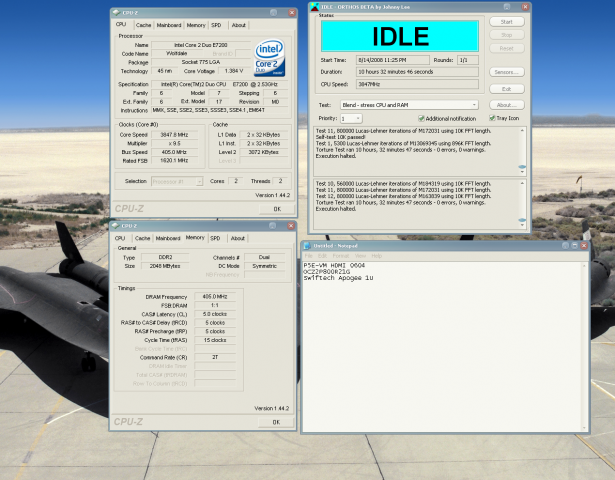This screenshot has height=480, width=615.
Task: Click processor name Intel Core 2 Duo E7200
Action: click(201, 45)
